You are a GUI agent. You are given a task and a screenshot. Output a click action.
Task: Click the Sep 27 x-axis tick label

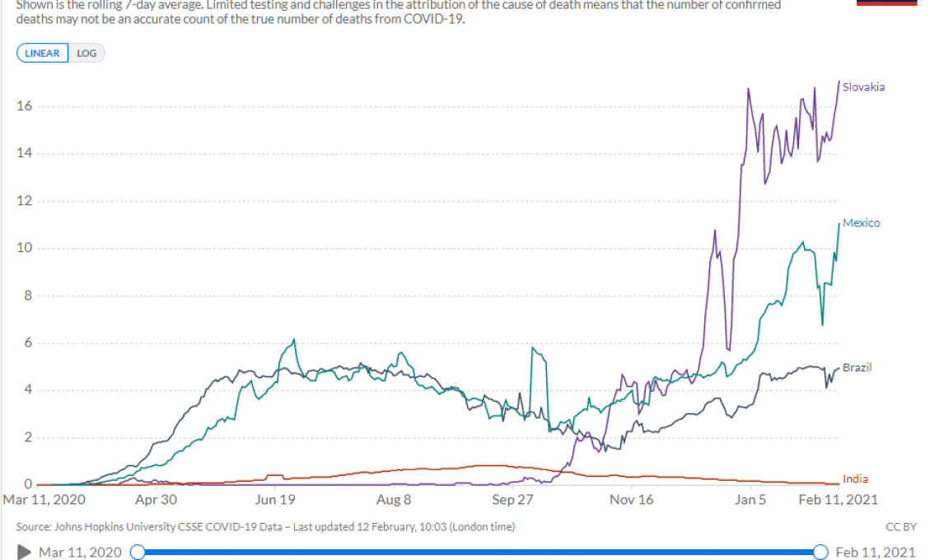pos(512,500)
